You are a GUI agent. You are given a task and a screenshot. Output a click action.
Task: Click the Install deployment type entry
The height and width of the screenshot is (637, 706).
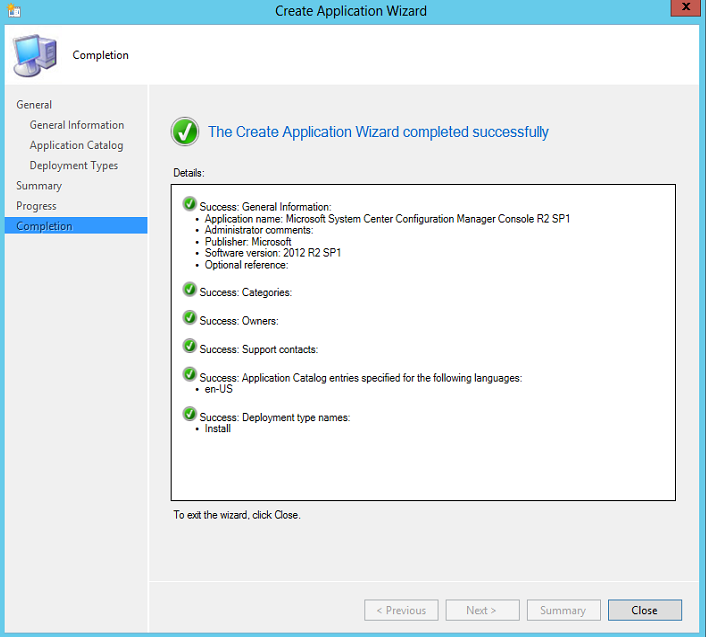(217, 429)
